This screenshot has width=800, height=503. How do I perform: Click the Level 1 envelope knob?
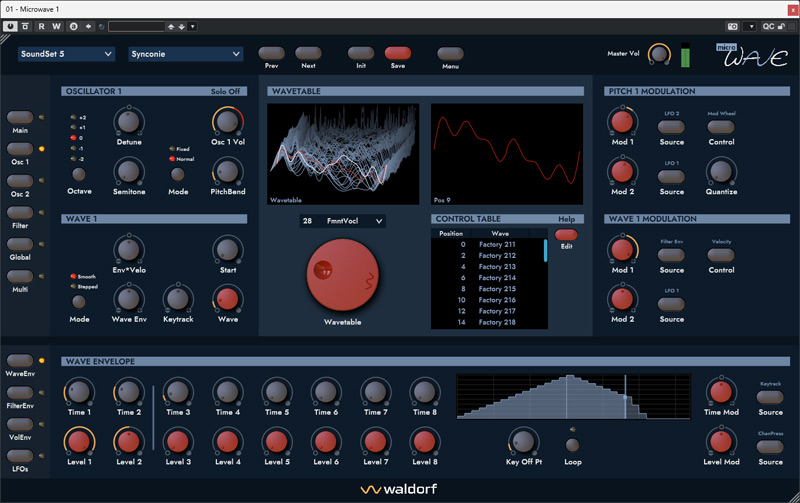(x=79, y=439)
